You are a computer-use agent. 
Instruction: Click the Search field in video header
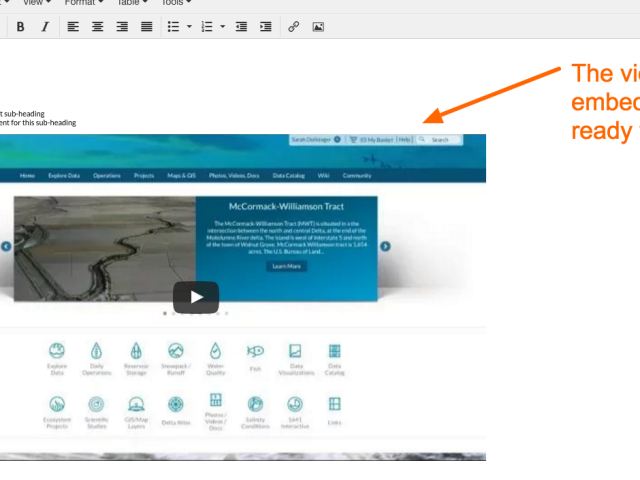click(x=440, y=140)
